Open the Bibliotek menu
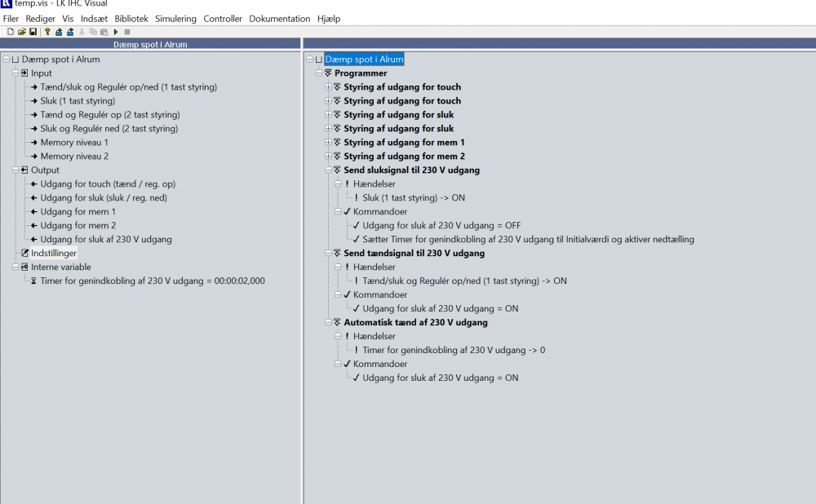The width and height of the screenshot is (816, 504). point(131,19)
